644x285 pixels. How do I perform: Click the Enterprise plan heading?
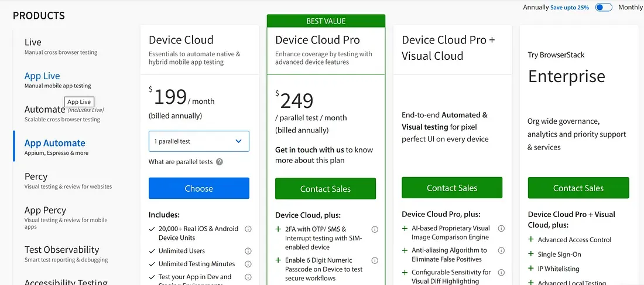[566, 76]
